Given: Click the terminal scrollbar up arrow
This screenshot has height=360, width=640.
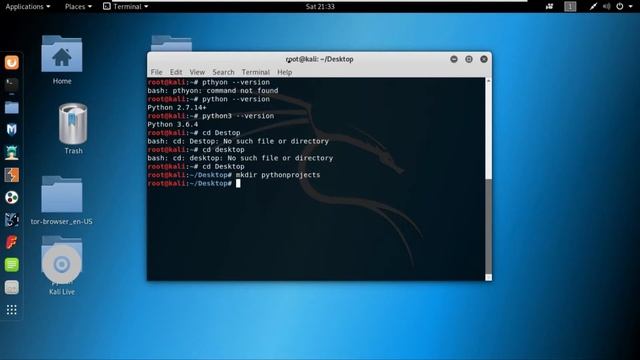Looking at the screenshot, I should [x=488, y=81].
